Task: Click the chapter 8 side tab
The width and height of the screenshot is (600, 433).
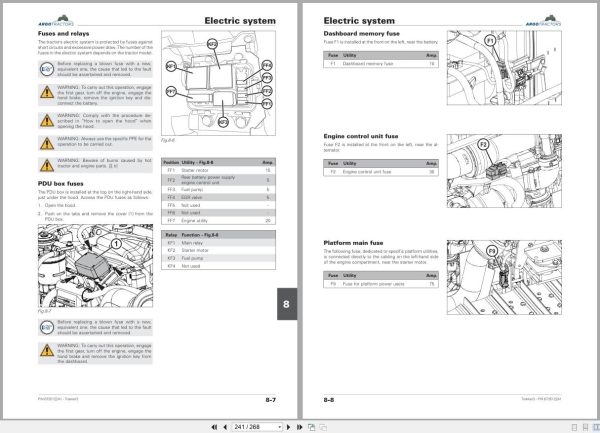Action: pyautogui.click(x=287, y=304)
